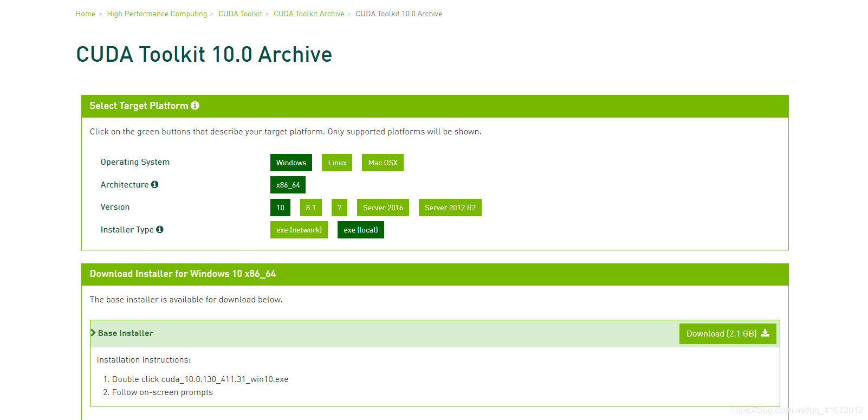Image resolution: width=868 pixels, height=420 pixels.
Task: Click the info icon next to Architecture
Action: [154, 184]
